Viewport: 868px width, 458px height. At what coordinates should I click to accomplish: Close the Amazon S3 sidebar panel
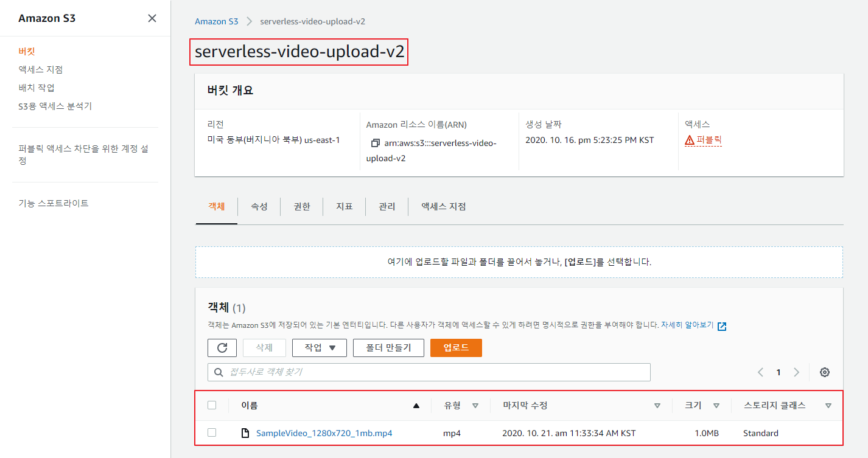[x=152, y=18]
